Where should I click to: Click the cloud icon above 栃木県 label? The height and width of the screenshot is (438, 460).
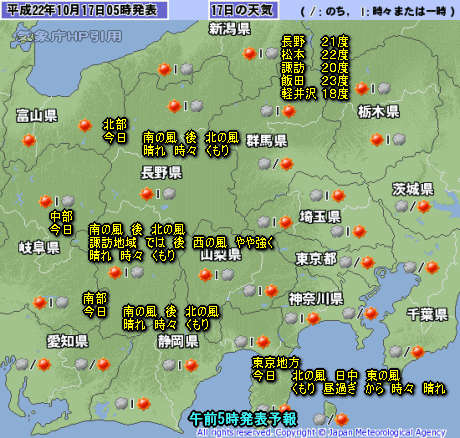tap(384, 88)
